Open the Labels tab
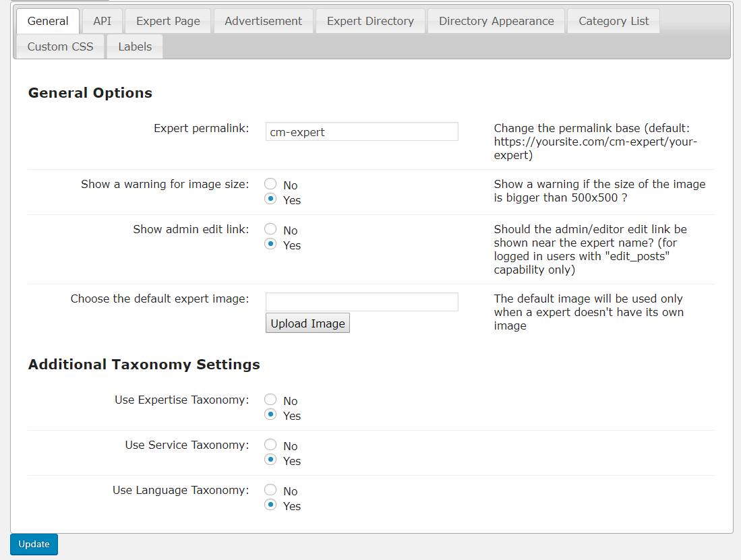 point(135,46)
